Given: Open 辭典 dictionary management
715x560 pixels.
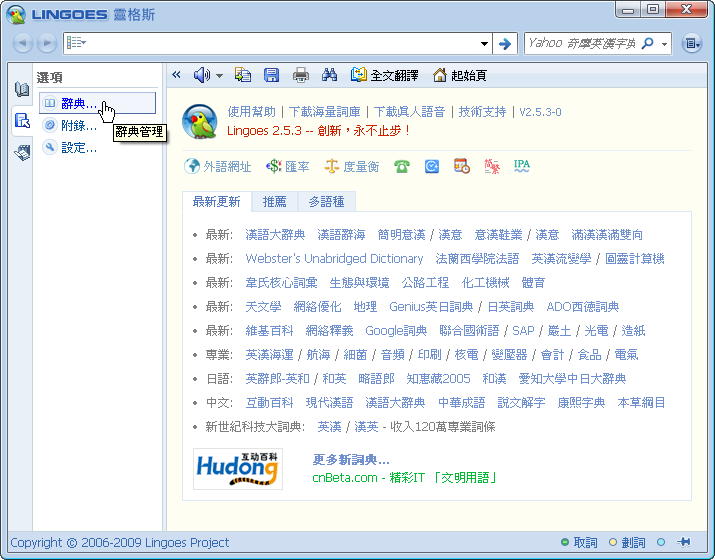Looking at the screenshot, I should click(97, 103).
